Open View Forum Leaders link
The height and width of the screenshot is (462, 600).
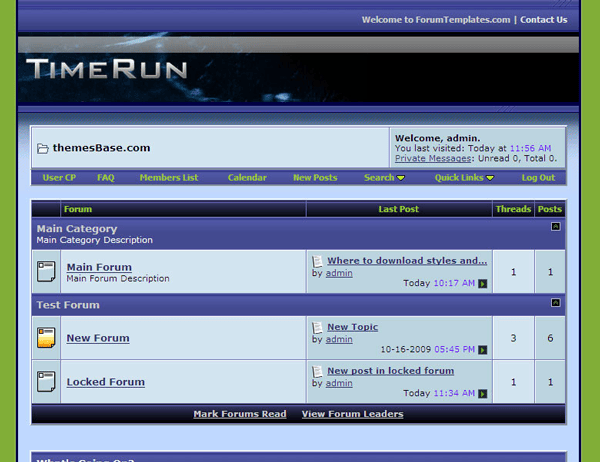352,414
